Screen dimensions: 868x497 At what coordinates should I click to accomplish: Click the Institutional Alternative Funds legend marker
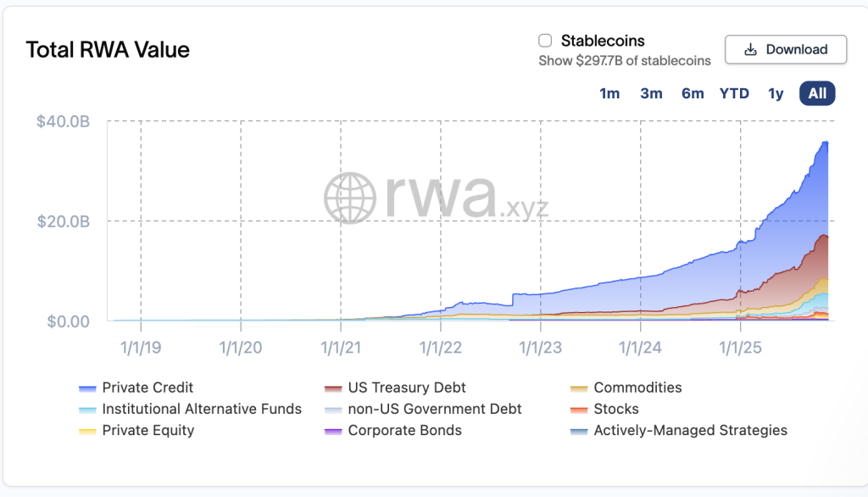[x=88, y=409]
